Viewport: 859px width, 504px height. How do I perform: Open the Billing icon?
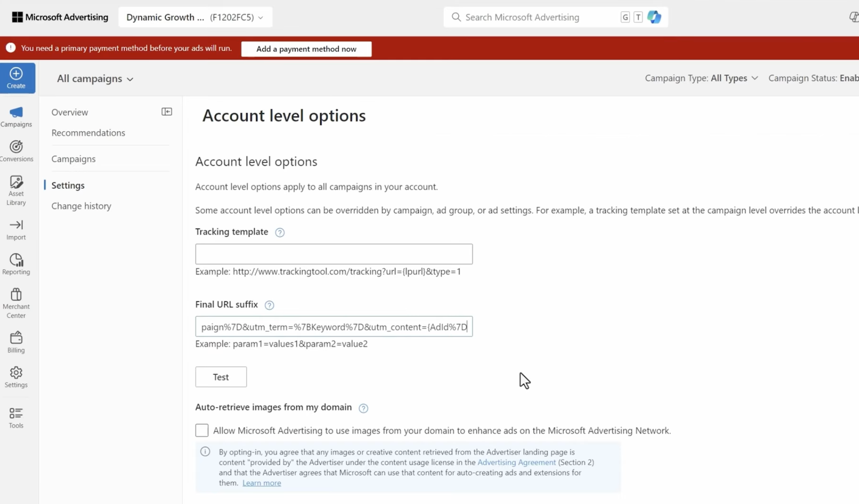pos(16,342)
